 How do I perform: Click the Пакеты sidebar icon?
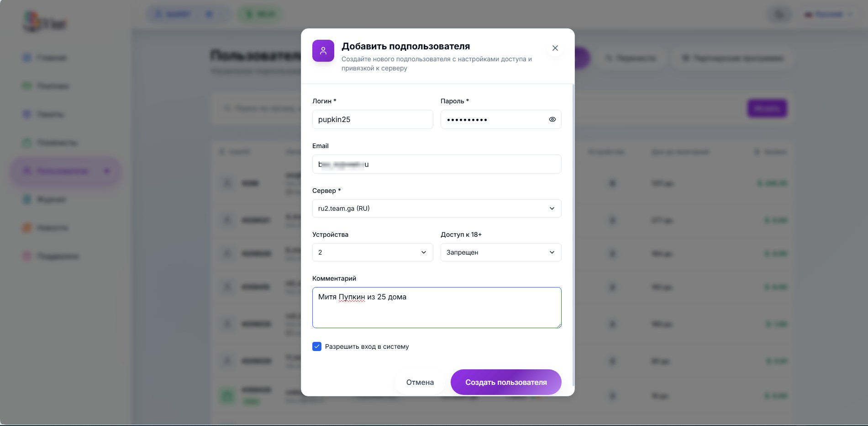[27, 114]
